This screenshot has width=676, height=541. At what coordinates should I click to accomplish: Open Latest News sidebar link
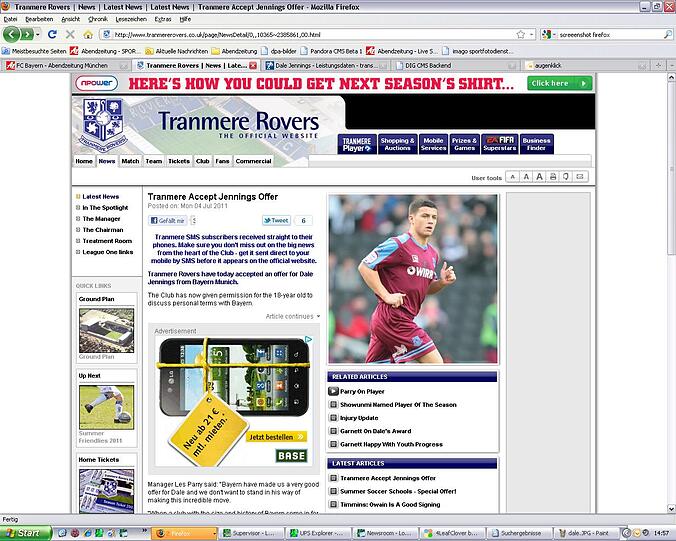coord(100,197)
